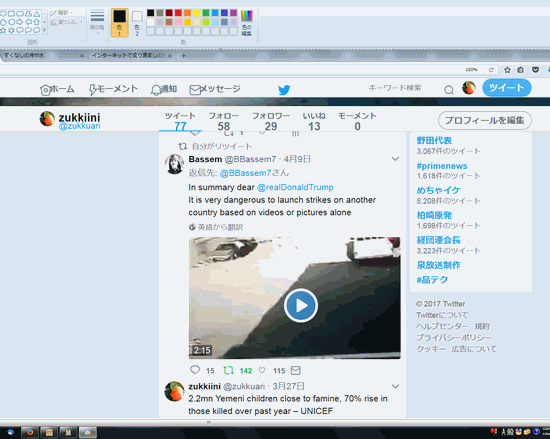Open @BBassem7さん reply-to link

click(254, 173)
